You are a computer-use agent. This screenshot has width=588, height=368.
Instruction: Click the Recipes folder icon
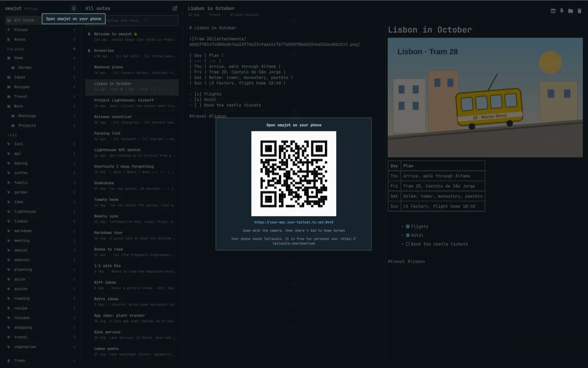click(9, 87)
